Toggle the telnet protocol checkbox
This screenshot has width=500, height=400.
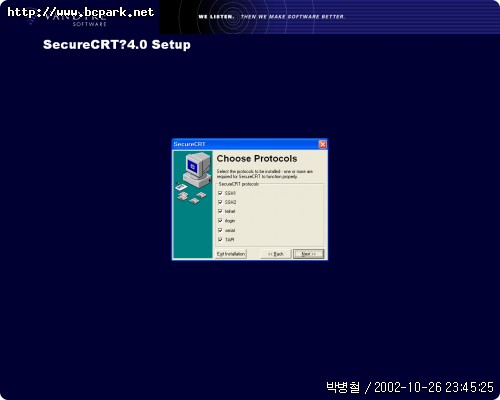pyautogui.click(x=220, y=211)
